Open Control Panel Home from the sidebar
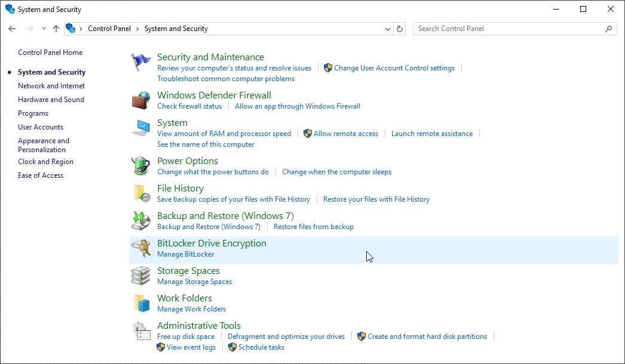This screenshot has width=625, height=364. point(50,52)
